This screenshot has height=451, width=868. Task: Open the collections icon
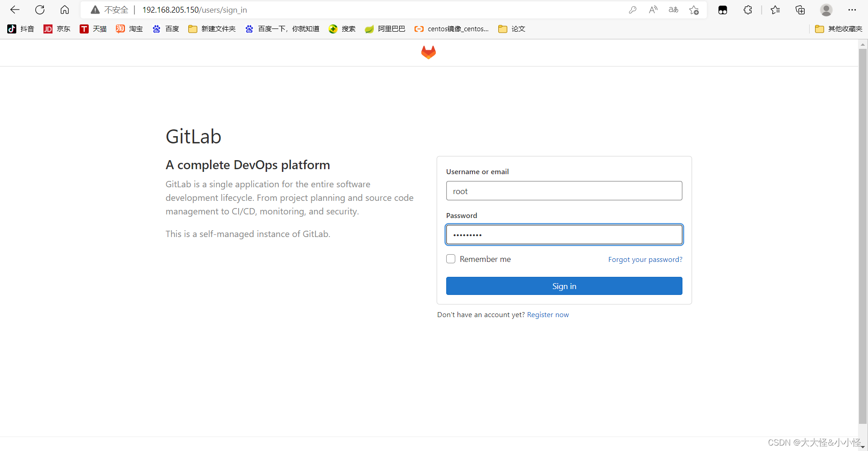point(800,10)
